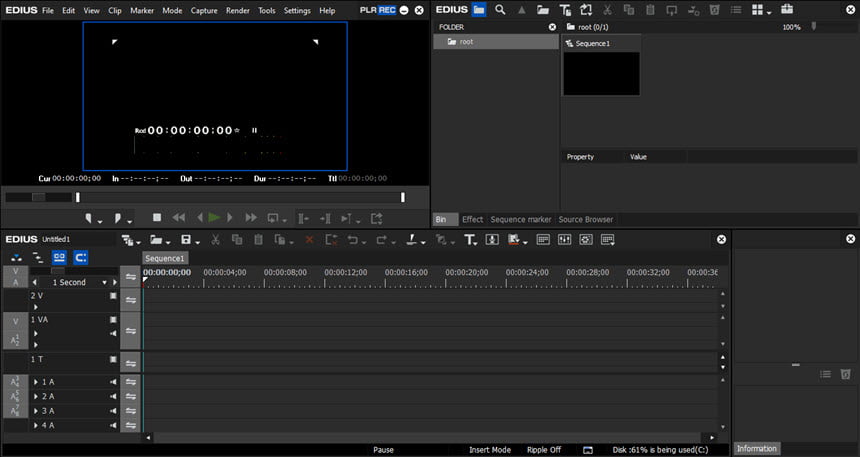Click the Export icon in the player
860x457 pixels.
[376, 218]
